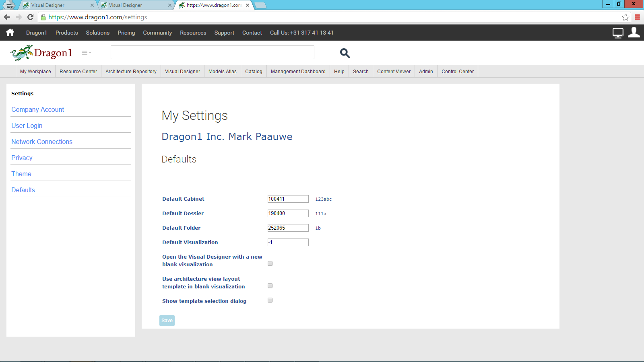The width and height of the screenshot is (644, 362).
Task: Open Company Account settings
Action: (37, 109)
